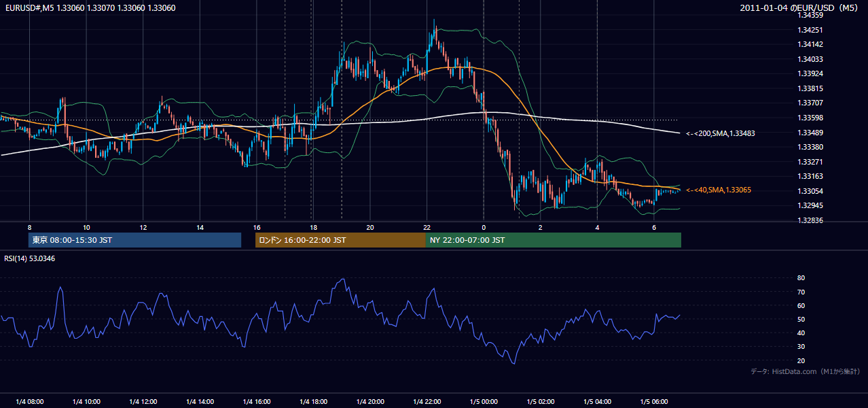Select the 東京 08:00-15:30 JST session bar
Viewport: 868px width, 408px height.
point(135,240)
